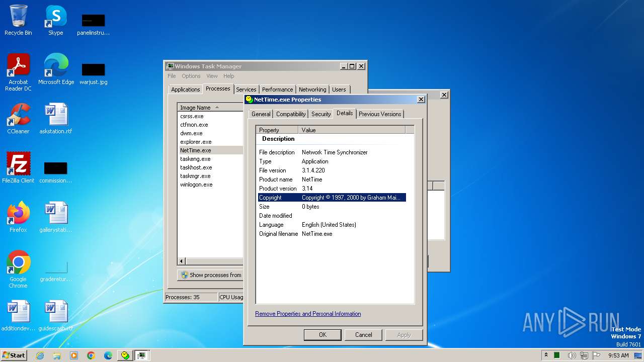Switch to Users tab
Image resolution: width=644 pixels, height=362 pixels.
click(339, 89)
